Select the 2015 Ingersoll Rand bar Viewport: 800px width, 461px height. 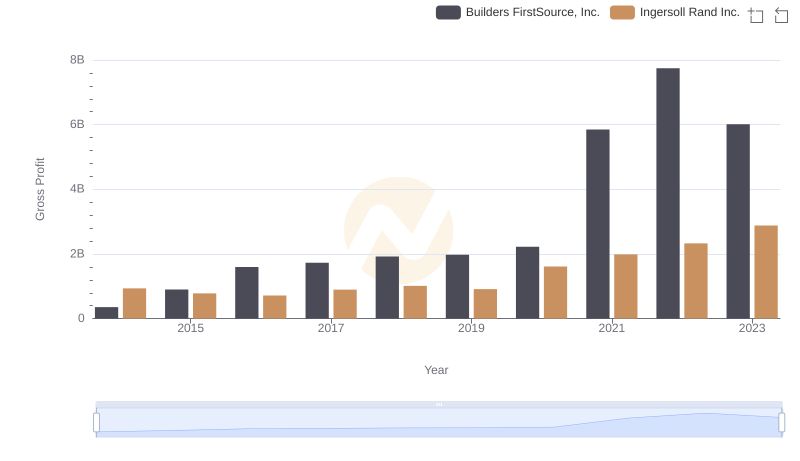click(205, 306)
